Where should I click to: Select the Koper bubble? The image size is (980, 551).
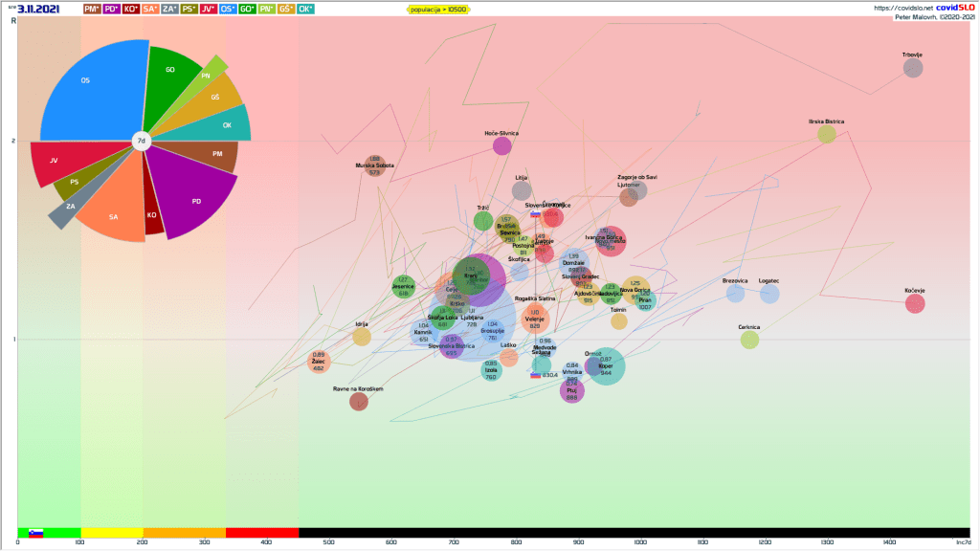click(x=605, y=366)
